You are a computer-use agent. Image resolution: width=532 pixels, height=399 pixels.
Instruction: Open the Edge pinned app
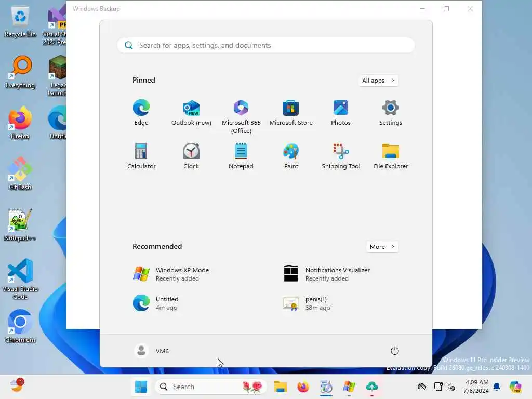click(x=141, y=113)
